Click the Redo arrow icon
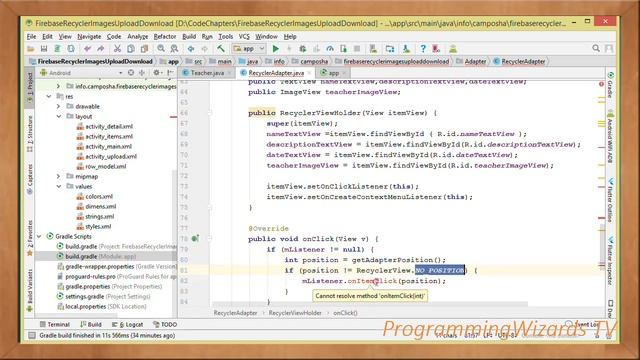The width and height of the screenshot is (640, 360). [100, 49]
